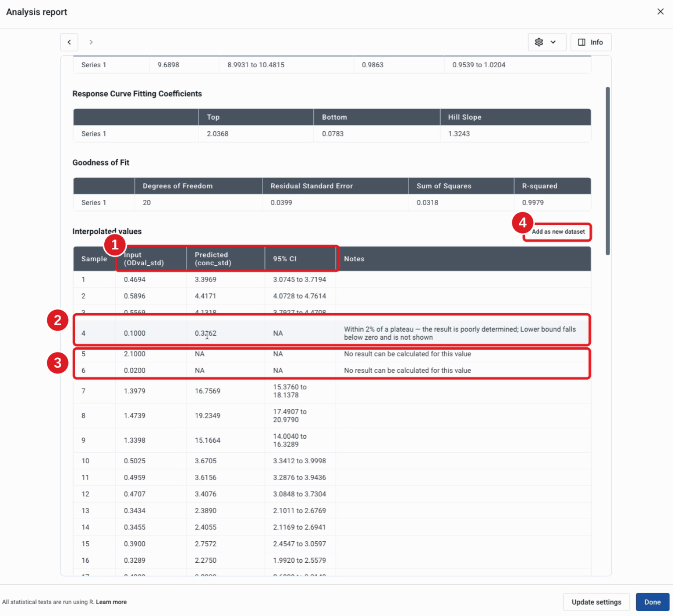
Task: Select sample 4 row with plateau note
Action: click(x=332, y=333)
